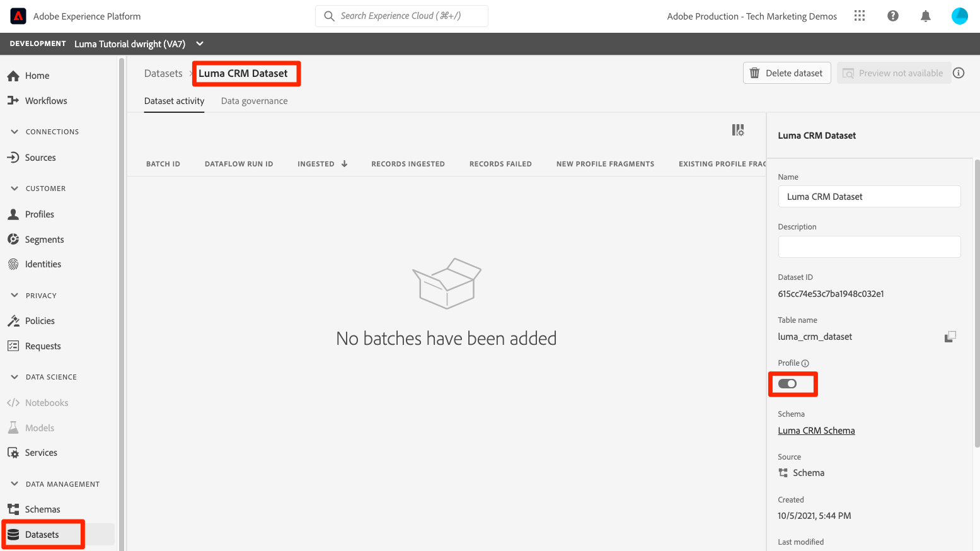Image resolution: width=980 pixels, height=551 pixels.
Task: Click the Models flask icon
Action: [13, 427]
